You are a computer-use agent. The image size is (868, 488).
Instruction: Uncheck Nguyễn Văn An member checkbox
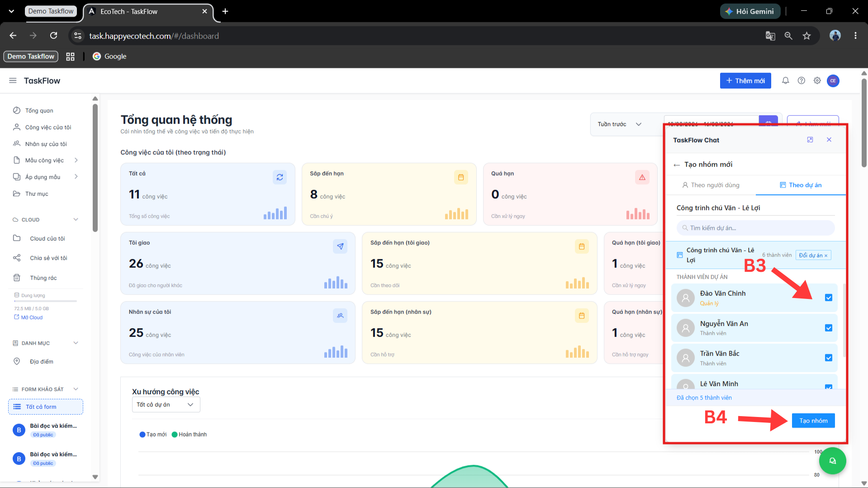[829, 328]
